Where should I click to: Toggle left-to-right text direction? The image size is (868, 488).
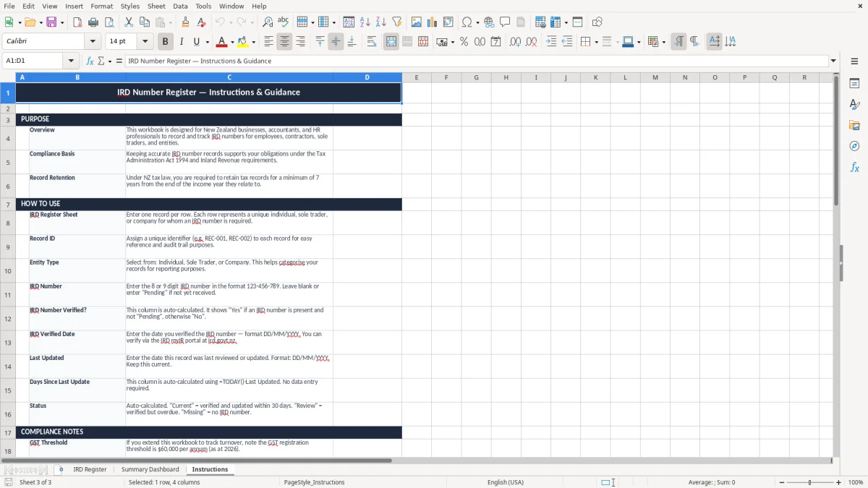(678, 42)
